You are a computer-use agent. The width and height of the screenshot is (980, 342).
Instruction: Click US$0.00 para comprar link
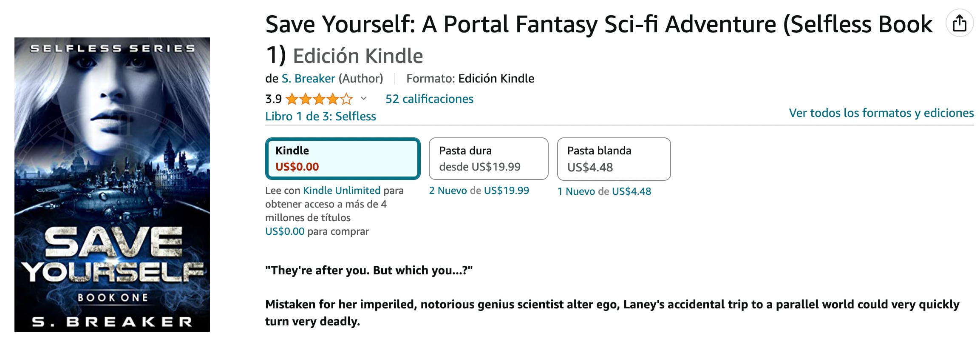[x=285, y=231]
